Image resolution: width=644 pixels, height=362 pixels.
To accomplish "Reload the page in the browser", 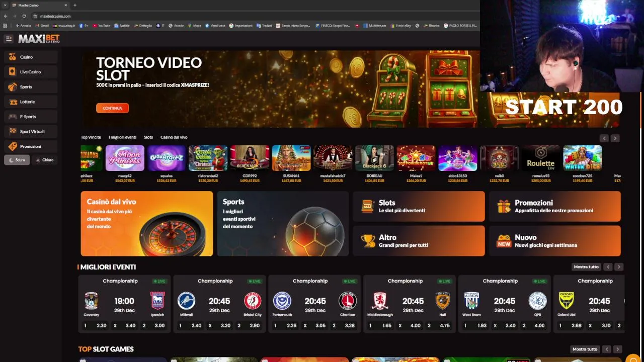I will pyautogui.click(x=24, y=16).
